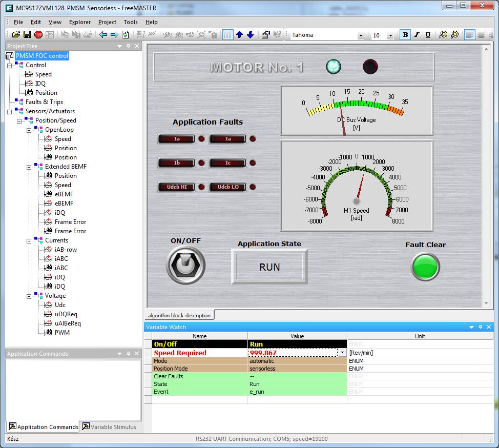Open the IDQ scope under Control

click(x=40, y=84)
